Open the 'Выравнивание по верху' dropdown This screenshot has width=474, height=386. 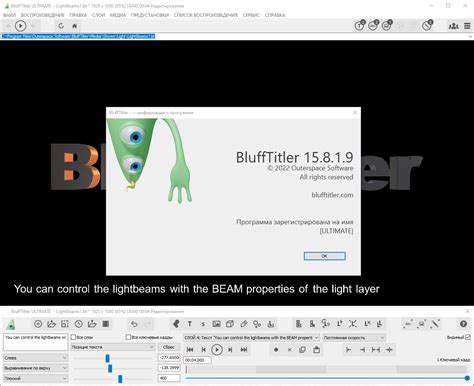(36, 368)
